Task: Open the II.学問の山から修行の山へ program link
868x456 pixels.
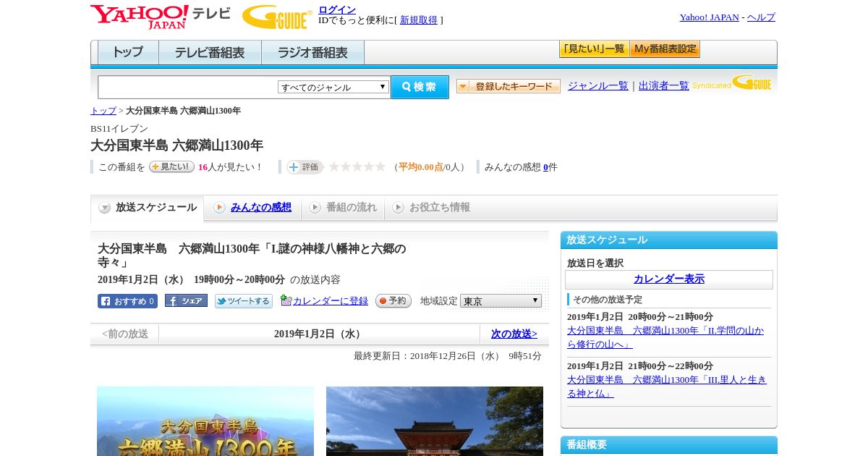Action: pyautogui.click(x=665, y=337)
